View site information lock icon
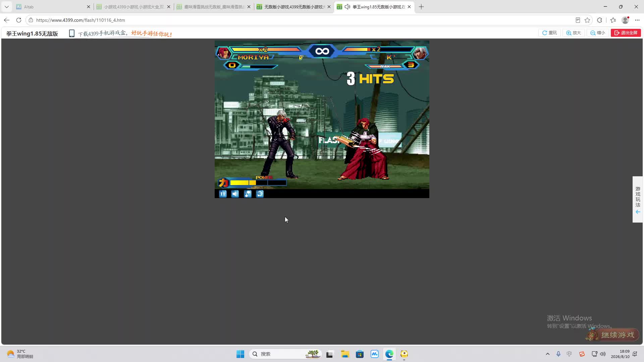 (31, 20)
